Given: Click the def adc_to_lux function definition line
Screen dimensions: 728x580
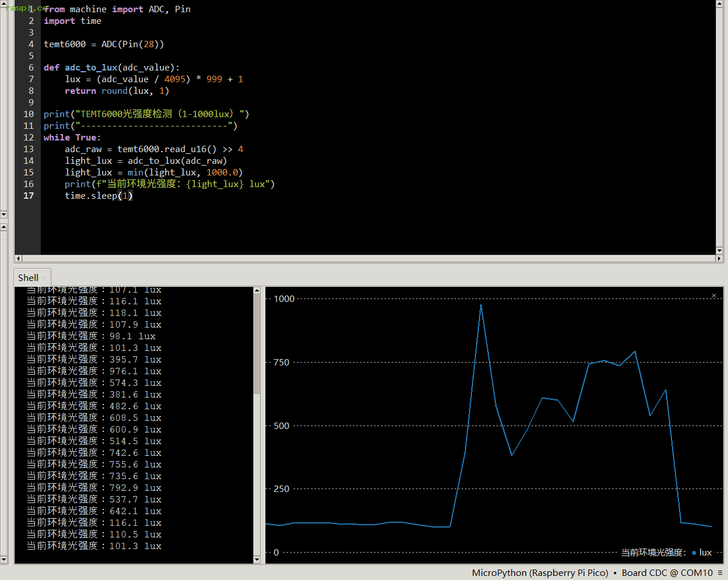Looking at the screenshot, I should click(x=111, y=68).
